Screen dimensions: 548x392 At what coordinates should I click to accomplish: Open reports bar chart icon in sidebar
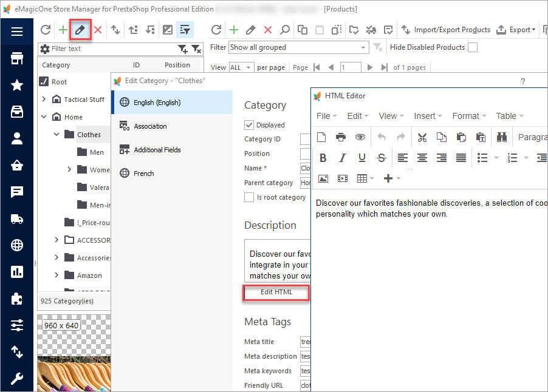(x=17, y=272)
